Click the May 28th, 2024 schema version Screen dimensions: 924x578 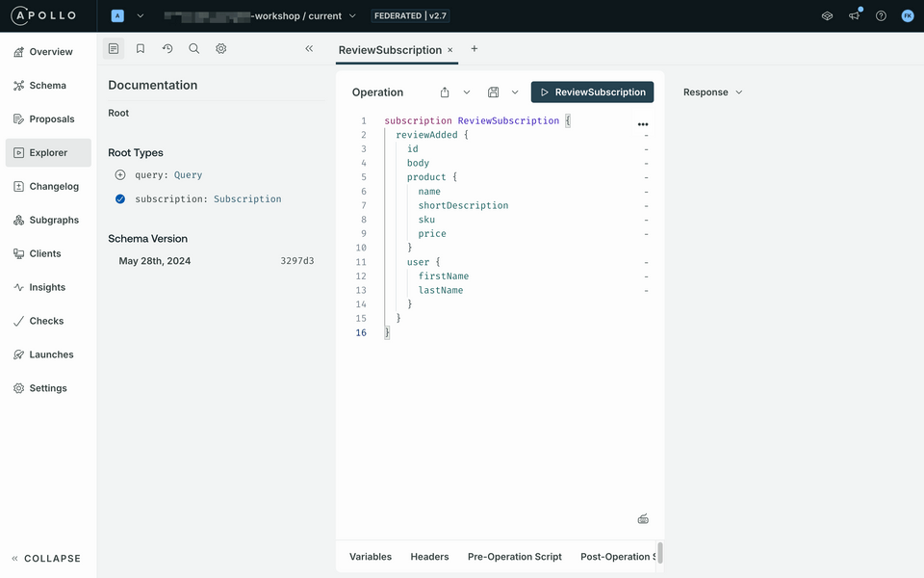[x=154, y=261]
